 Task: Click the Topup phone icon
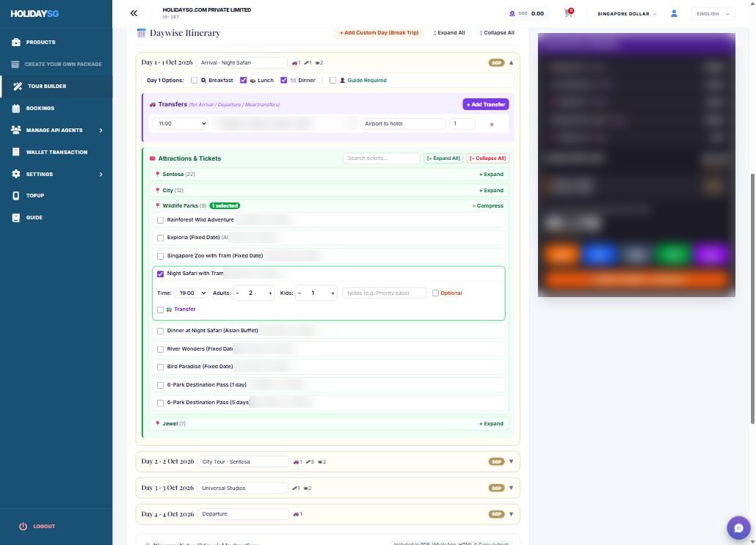16,196
